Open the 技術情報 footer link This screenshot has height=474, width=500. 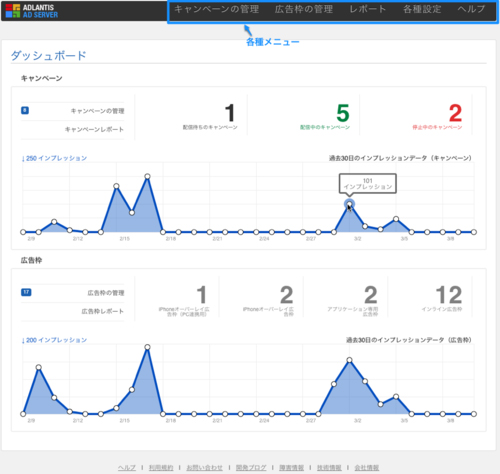coord(329,468)
